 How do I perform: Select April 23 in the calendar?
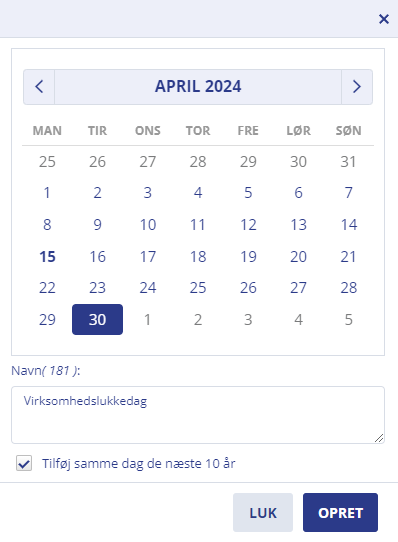pos(97,288)
